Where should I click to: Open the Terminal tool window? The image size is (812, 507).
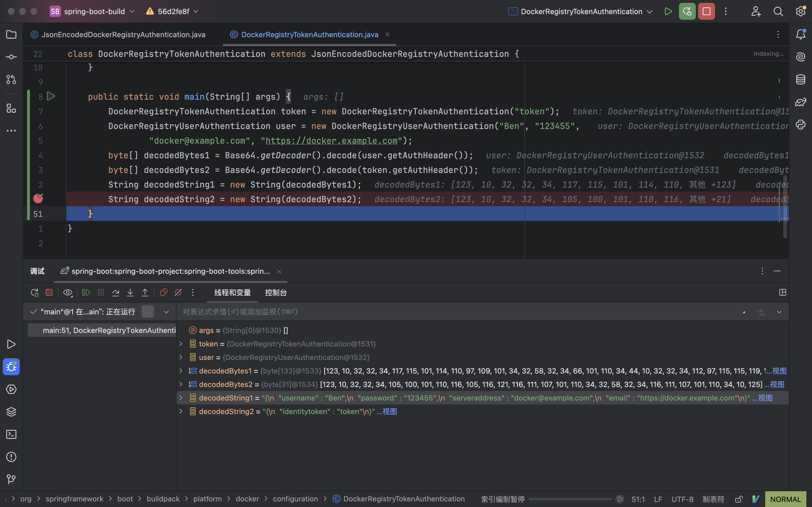point(11,434)
